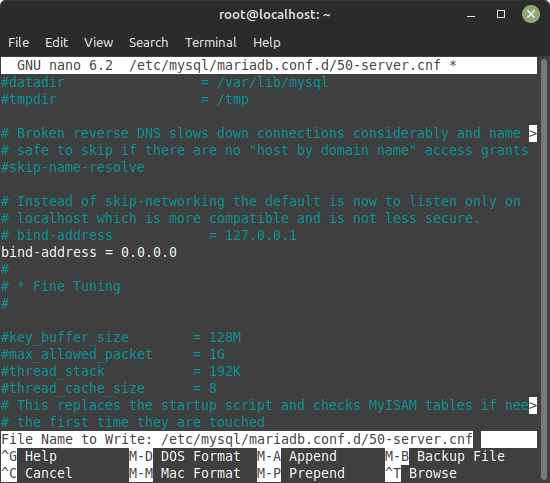Screen dimensions: 550x483
Task: Maximize the terminal window
Action: click(x=501, y=14)
